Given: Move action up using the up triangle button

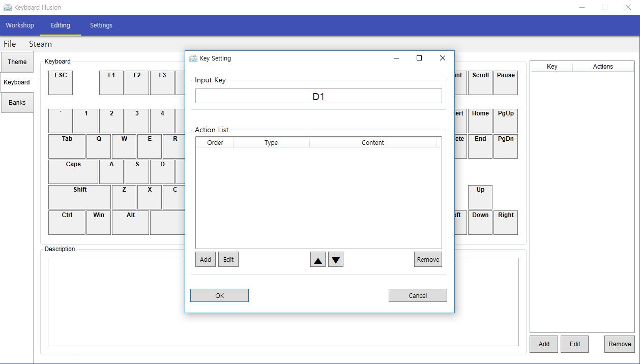Looking at the screenshot, I should tap(317, 259).
